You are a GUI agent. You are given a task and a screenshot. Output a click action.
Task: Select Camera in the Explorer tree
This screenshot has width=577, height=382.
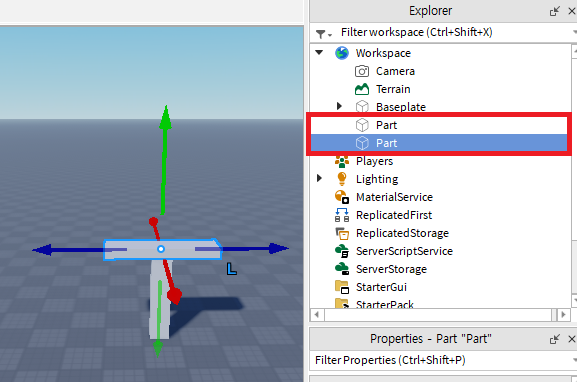[x=395, y=71]
